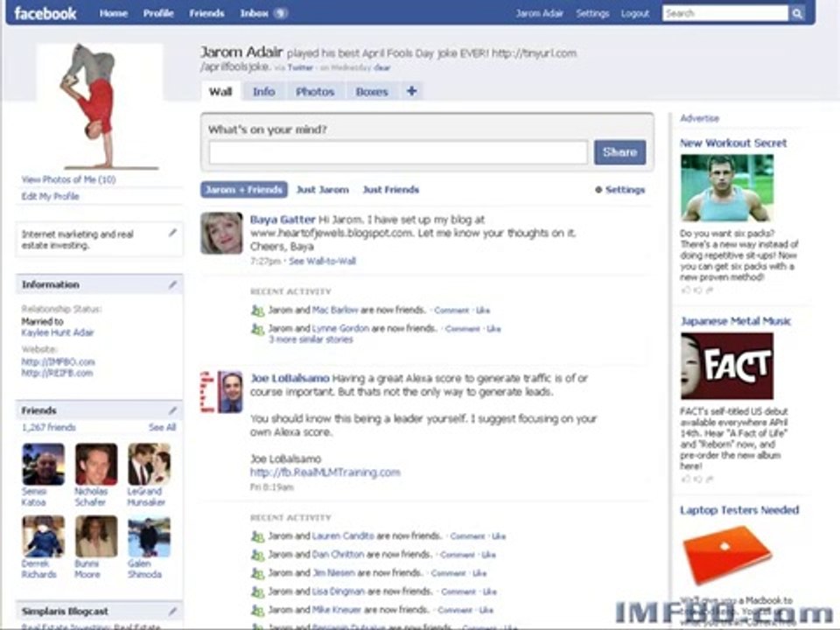Click the Laptop Testers Needed ad title
Image resolution: width=840 pixels, height=630 pixels.
(x=739, y=510)
